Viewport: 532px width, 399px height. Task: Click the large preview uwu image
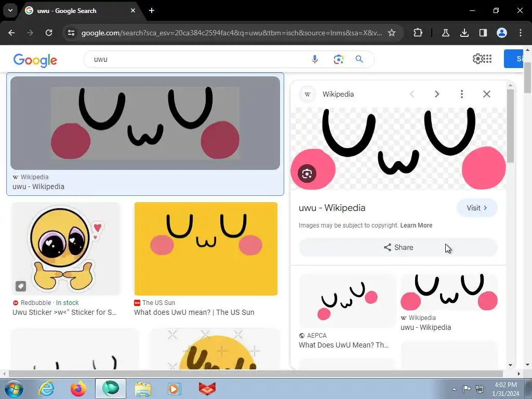coord(398,149)
